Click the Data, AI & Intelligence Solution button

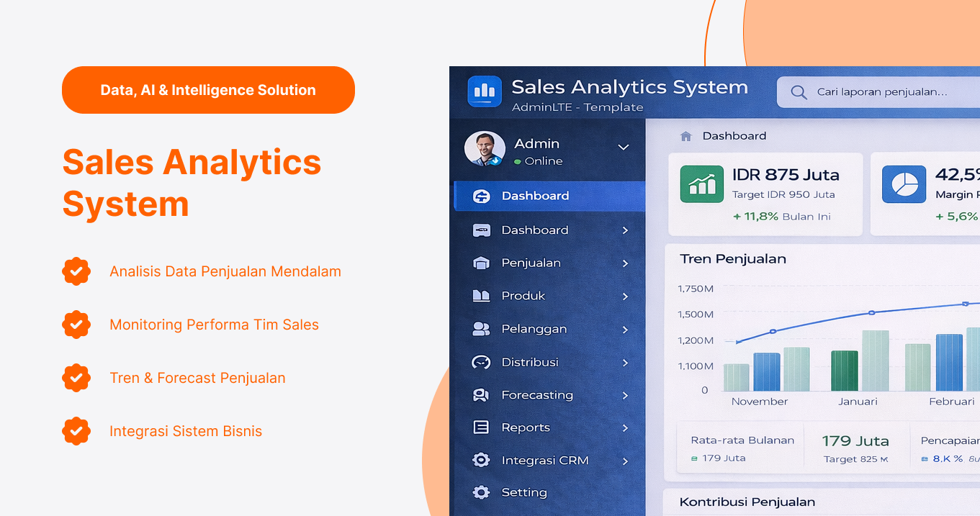pos(208,90)
